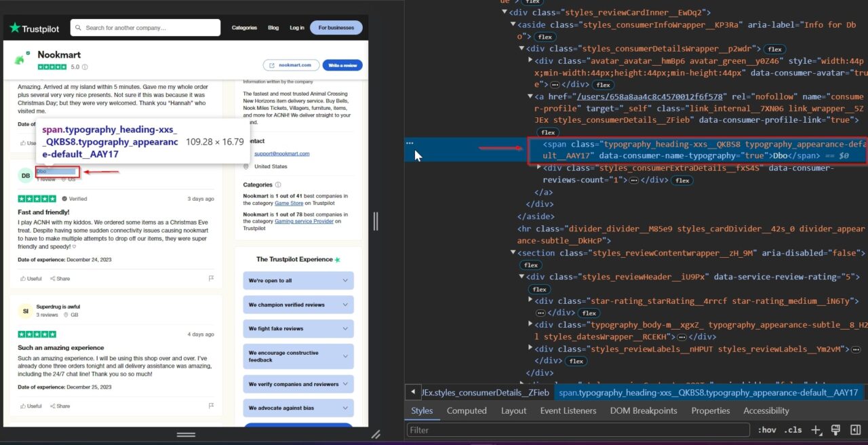Open the Accessibility tab

[x=766, y=410]
